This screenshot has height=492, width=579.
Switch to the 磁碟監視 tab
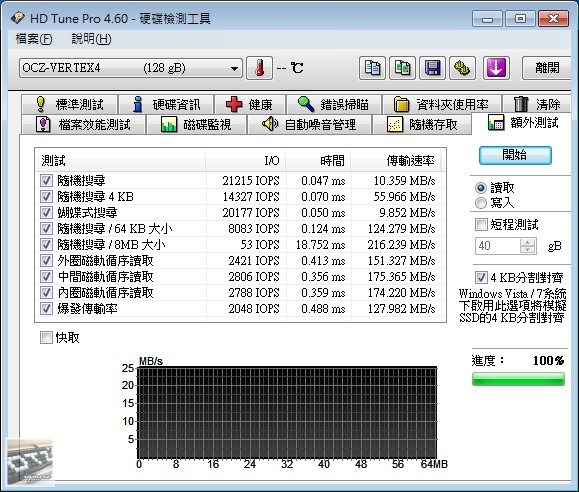(x=196, y=124)
